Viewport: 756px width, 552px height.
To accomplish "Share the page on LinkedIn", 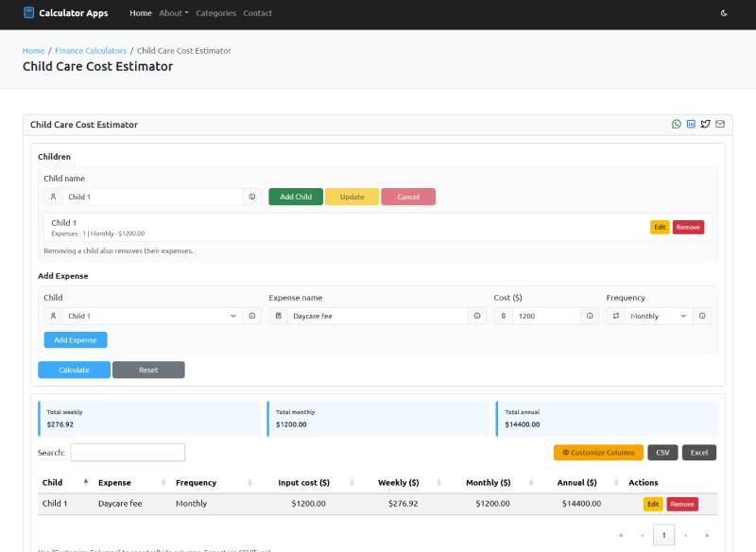I will [691, 124].
